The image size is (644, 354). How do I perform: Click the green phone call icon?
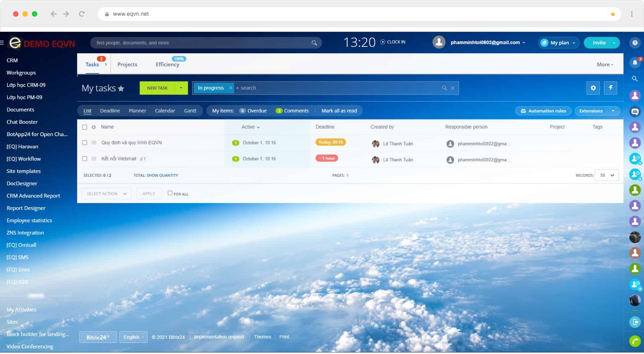click(635, 341)
